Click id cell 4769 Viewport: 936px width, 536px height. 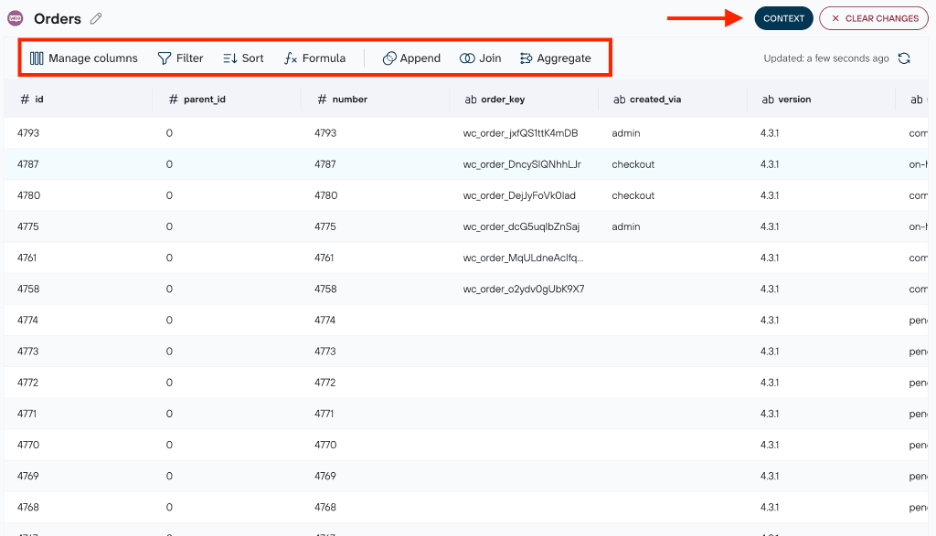click(x=28, y=476)
